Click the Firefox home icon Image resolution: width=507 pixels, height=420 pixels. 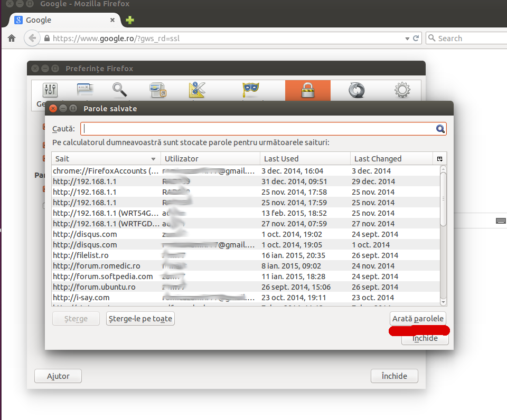pyautogui.click(x=12, y=39)
